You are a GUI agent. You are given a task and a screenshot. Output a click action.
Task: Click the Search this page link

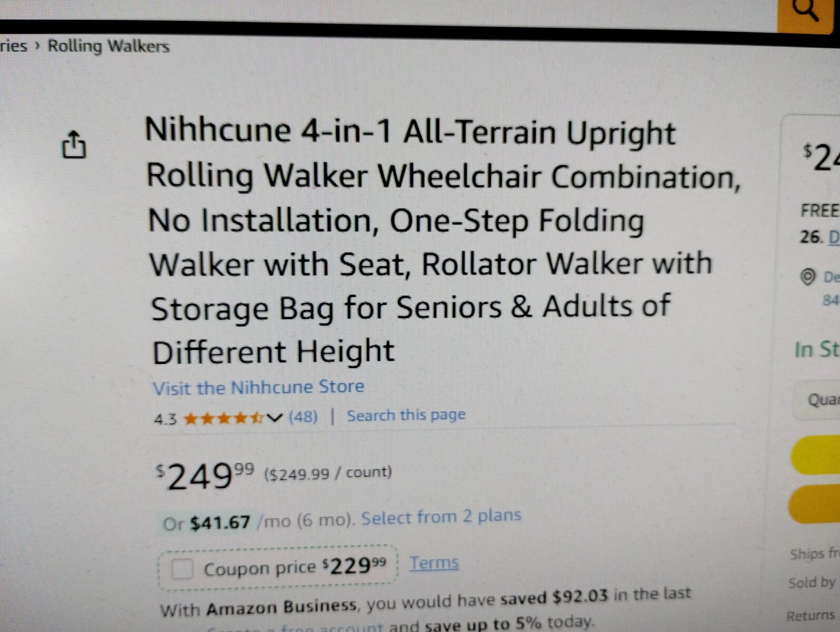tap(406, 416)
